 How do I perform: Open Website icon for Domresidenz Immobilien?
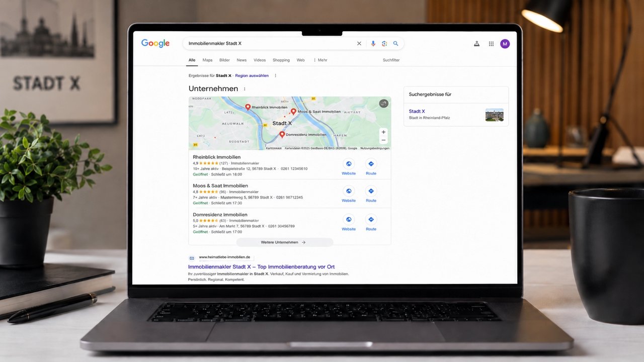click(x=349, y=220)
